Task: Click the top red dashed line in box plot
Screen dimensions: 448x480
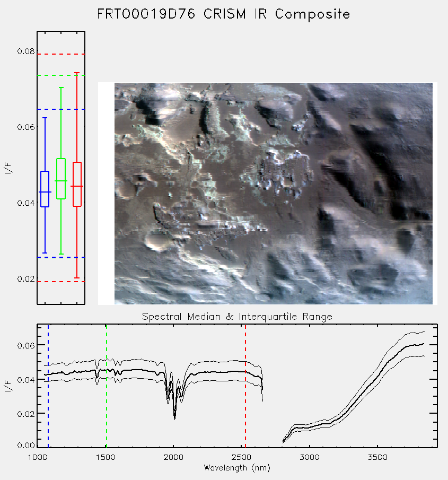Action: (x=61, y=54)
